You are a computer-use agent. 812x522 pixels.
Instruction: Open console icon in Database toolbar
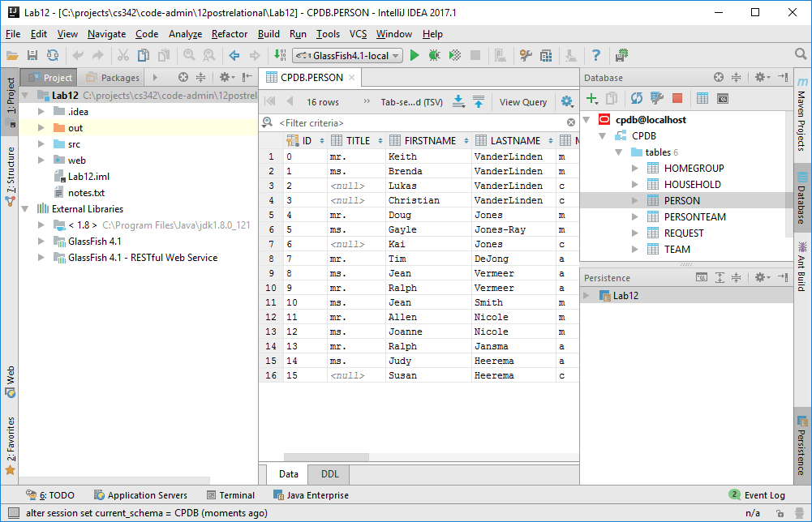click(x=723, y=98)
